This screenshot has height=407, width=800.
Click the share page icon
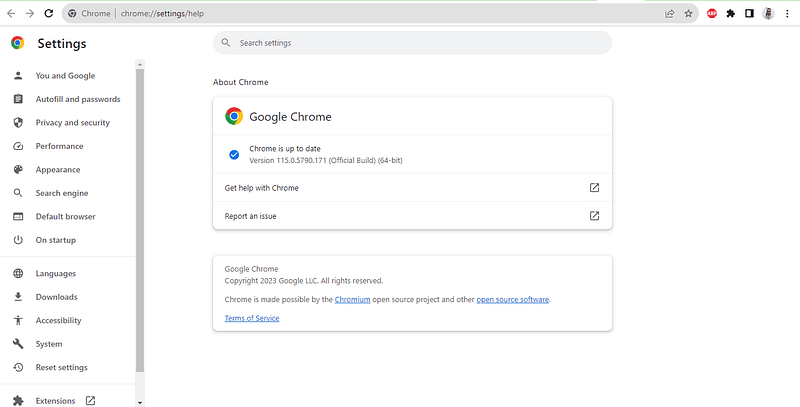pos(669,14)
